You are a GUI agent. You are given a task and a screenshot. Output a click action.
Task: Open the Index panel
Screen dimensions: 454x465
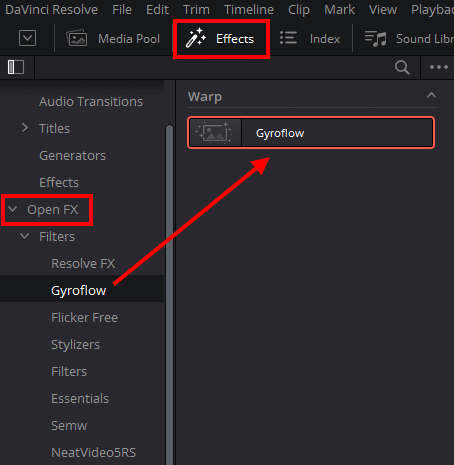325,39
